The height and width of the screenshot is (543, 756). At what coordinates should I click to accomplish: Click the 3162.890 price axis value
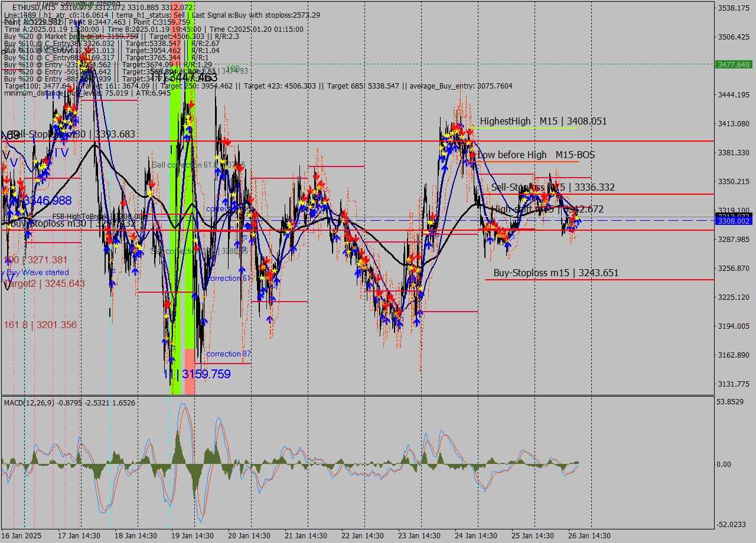(x=732, y=355)
